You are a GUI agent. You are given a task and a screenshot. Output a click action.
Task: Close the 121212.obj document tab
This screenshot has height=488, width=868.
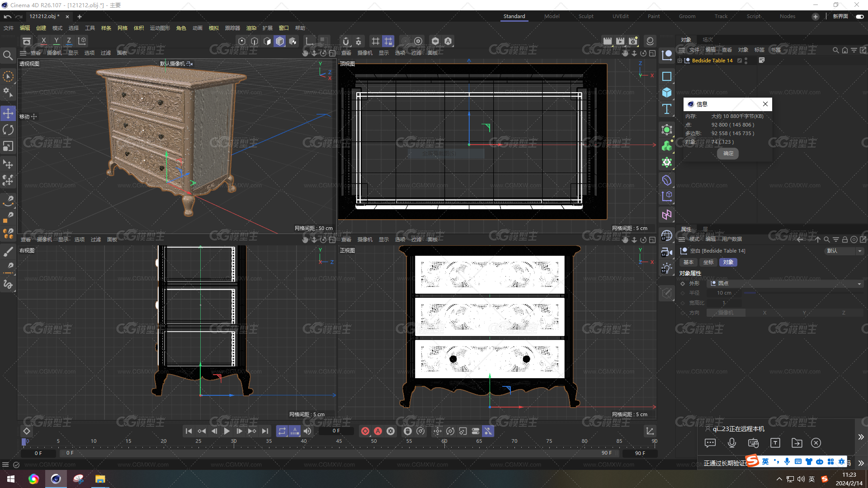tap(67, 17)
